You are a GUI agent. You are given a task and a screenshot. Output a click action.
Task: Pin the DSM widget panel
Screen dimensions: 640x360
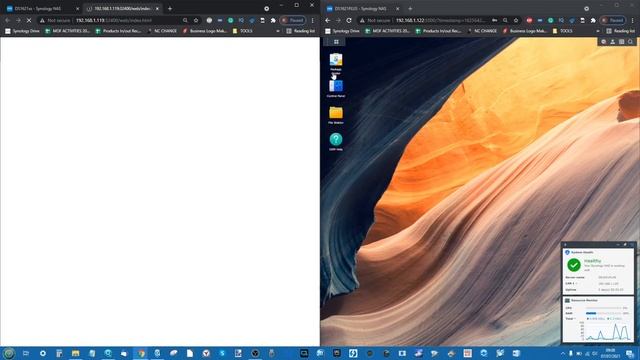pos(625,244)
